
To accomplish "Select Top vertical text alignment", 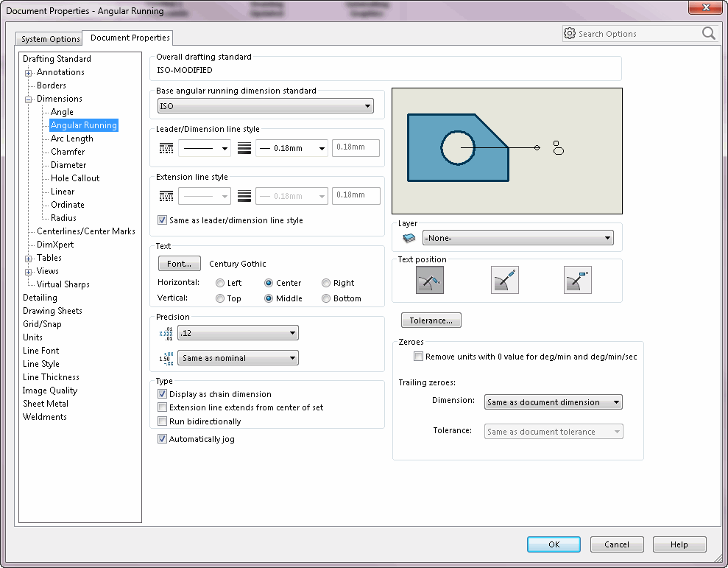I will point(220,298).
